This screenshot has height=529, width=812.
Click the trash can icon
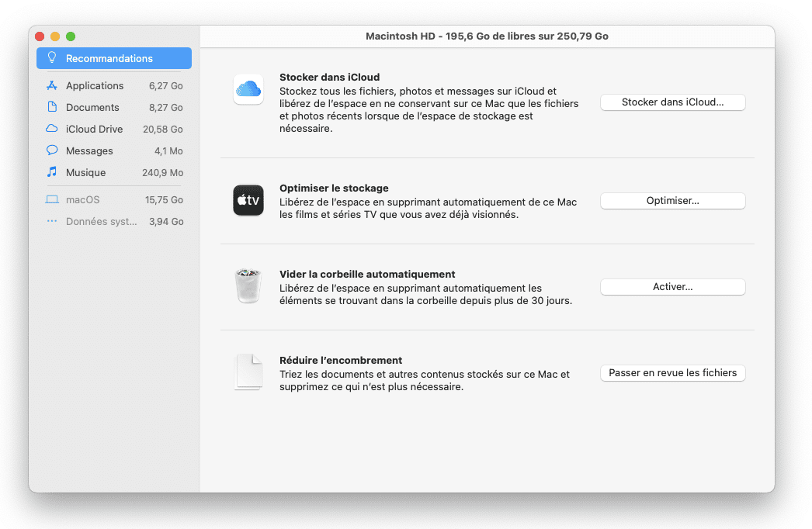248,286
